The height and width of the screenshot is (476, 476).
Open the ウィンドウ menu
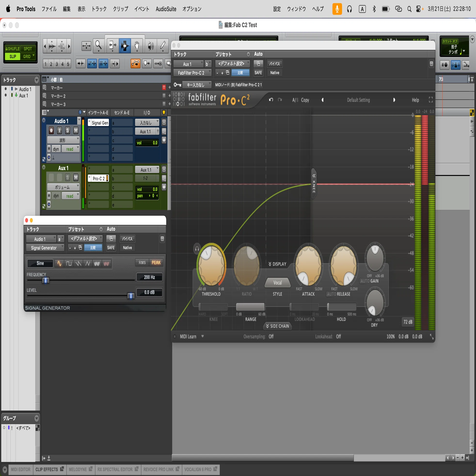tap(296, 9)
